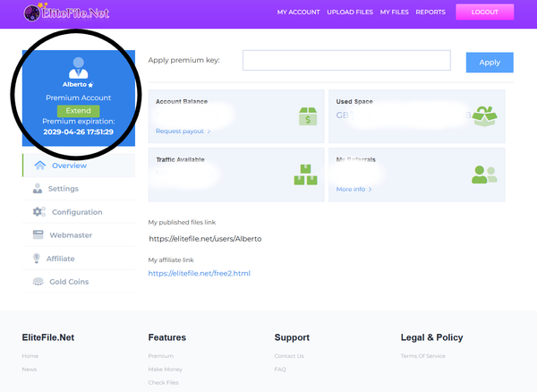Click the Traffic Available boxes icon

[306, 174]
